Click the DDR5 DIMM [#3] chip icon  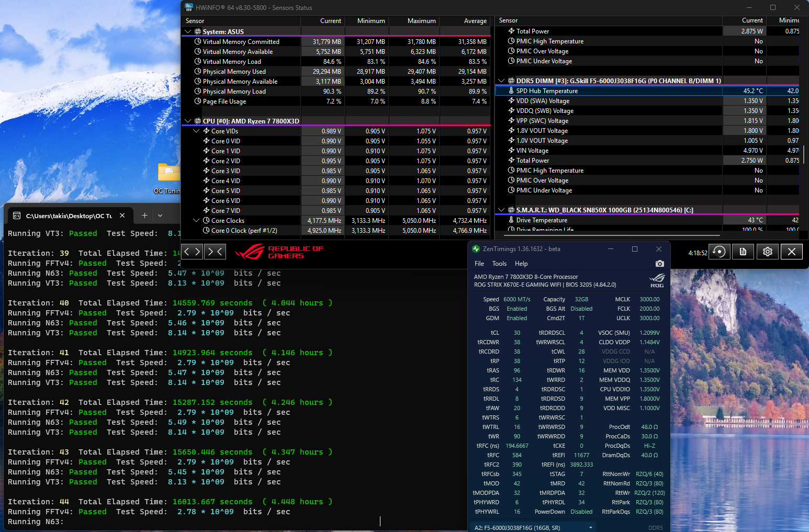[511, 81]
